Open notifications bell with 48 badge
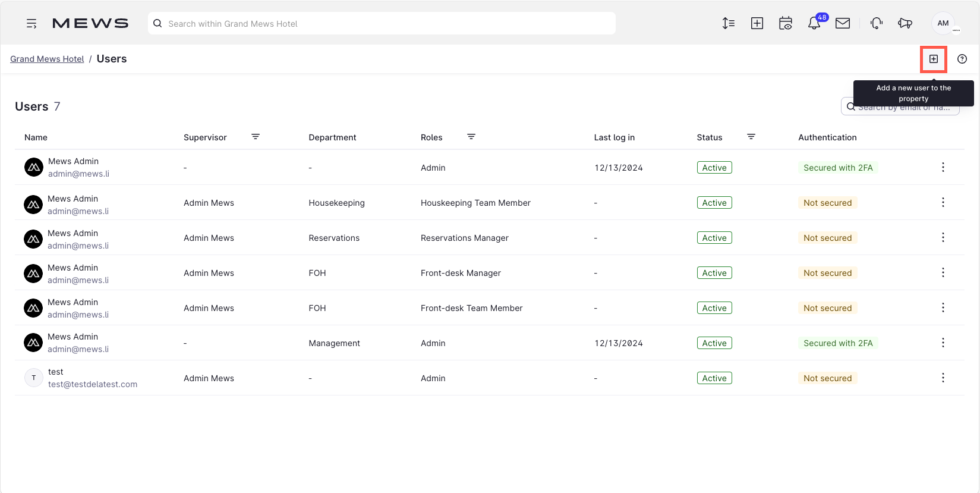The height and width of the screenshot is (493, 980). click(814, 23)
